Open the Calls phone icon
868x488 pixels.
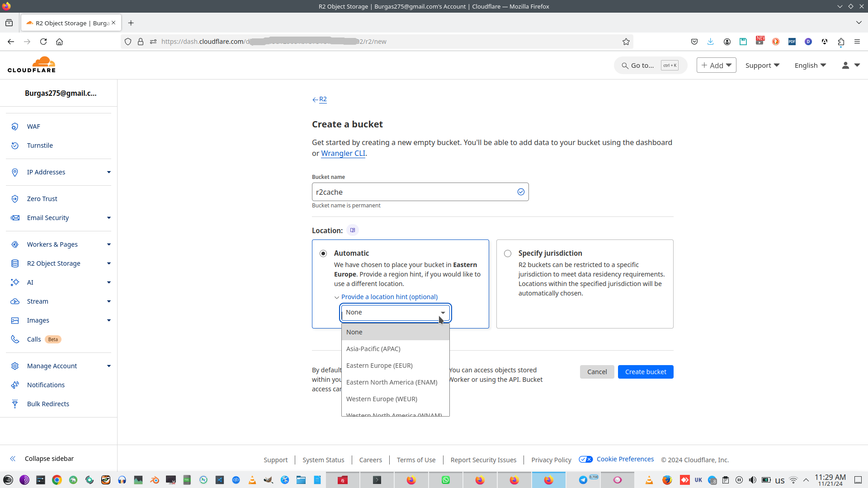pos(15,339)
